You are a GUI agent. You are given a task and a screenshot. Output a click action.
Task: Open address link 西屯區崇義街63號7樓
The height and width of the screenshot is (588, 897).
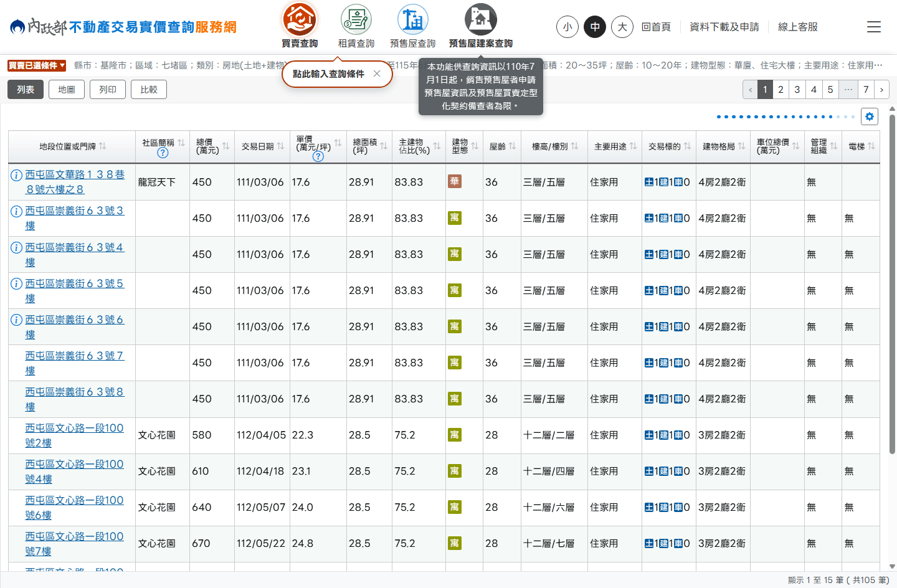coord(74,363)
